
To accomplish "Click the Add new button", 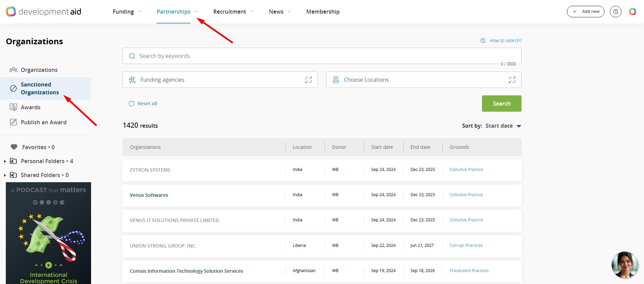I will [x=585, y=12].
